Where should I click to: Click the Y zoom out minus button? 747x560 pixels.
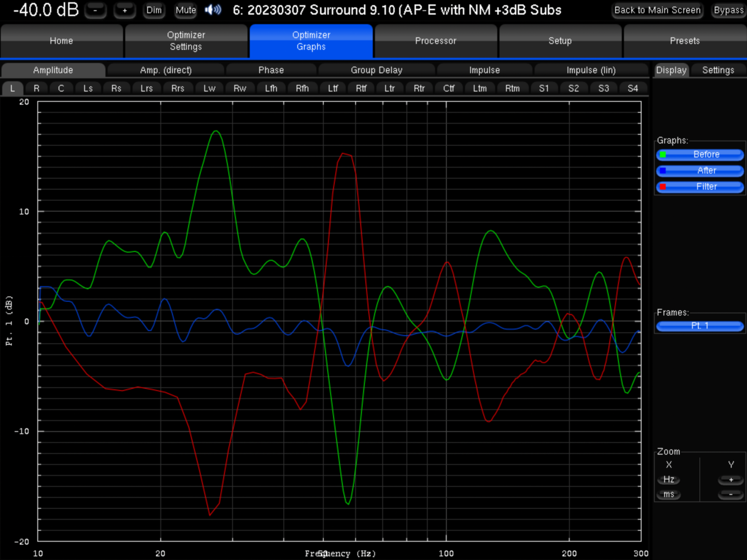point(730,495)
